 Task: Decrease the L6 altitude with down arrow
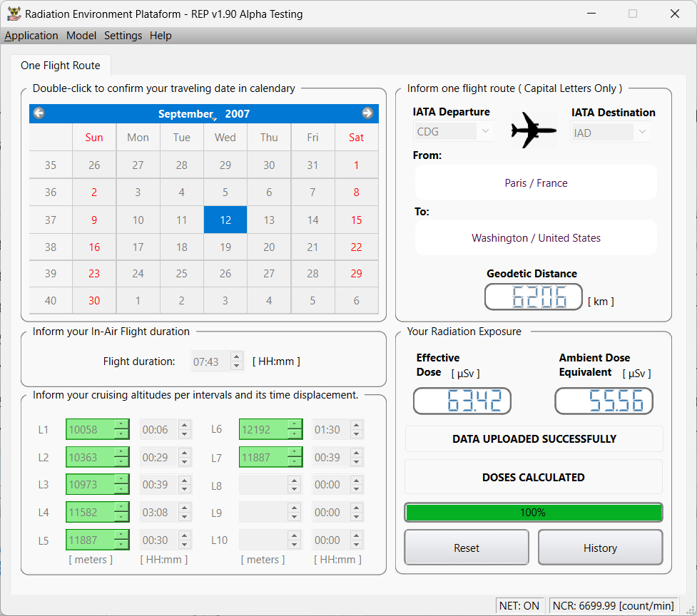(295, 434)
